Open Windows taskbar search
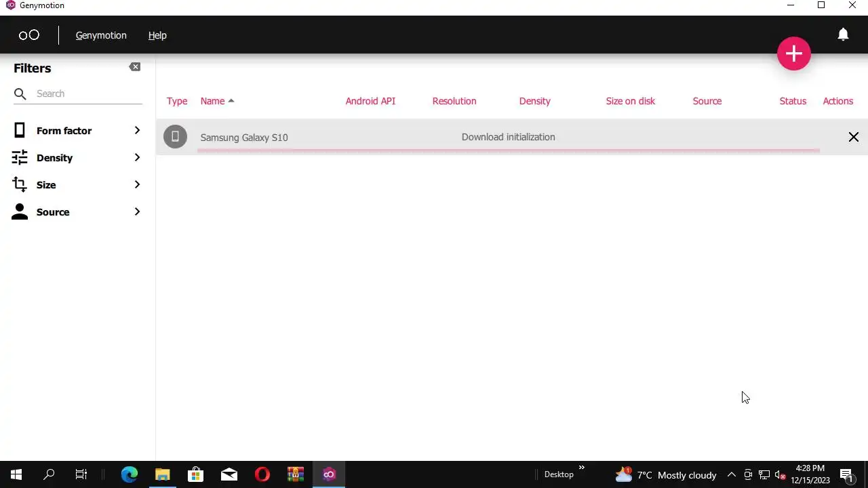This screenshot has height=488, width=868. click(49, 474)
